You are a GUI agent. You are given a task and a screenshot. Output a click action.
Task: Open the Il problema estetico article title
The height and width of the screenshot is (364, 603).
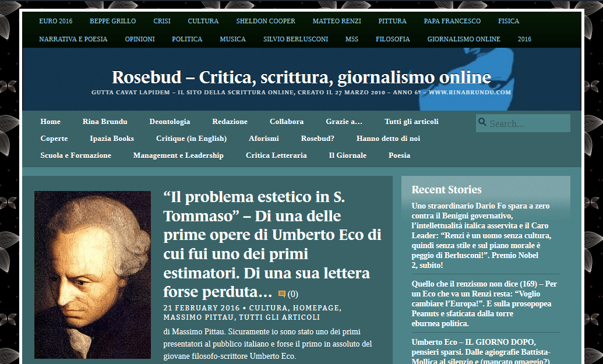click(x=272, y=244)
